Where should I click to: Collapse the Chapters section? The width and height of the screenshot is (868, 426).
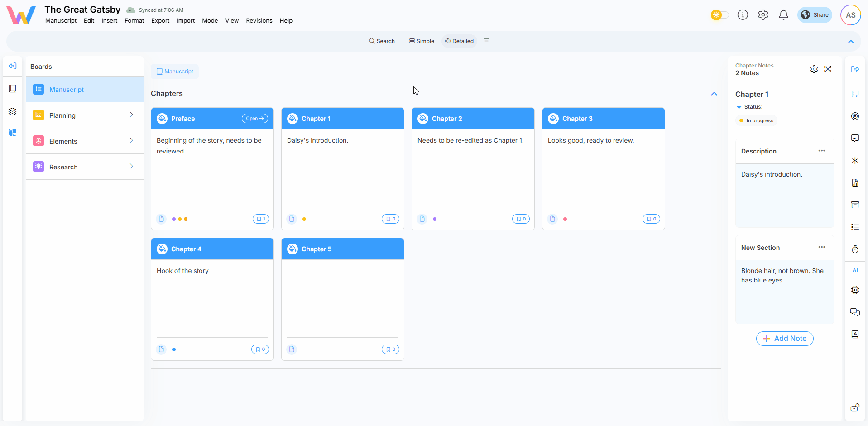714,94
